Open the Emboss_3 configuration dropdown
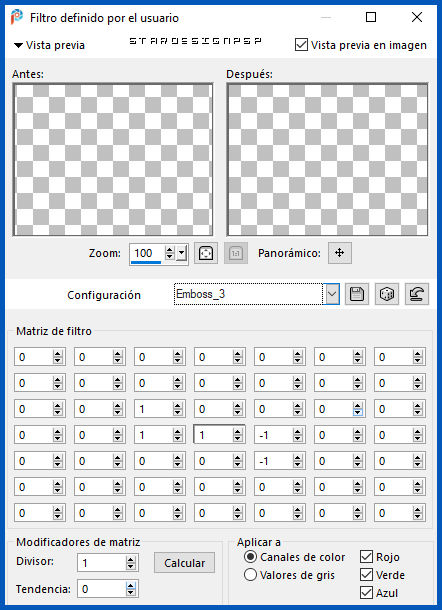The width and height of the screenshot is (442, 610). (332, 294)
